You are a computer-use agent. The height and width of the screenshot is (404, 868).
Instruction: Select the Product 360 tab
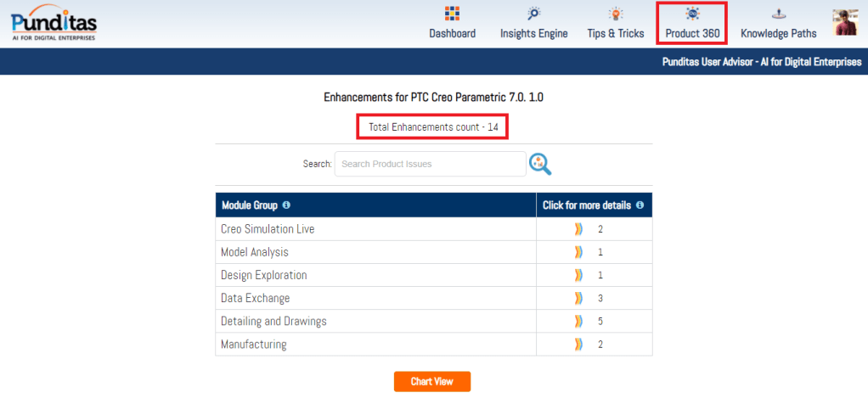(x=692, y=24)
